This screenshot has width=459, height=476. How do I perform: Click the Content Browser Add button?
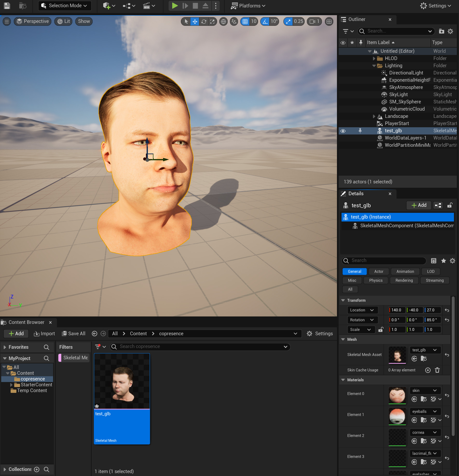pos(16,334)
